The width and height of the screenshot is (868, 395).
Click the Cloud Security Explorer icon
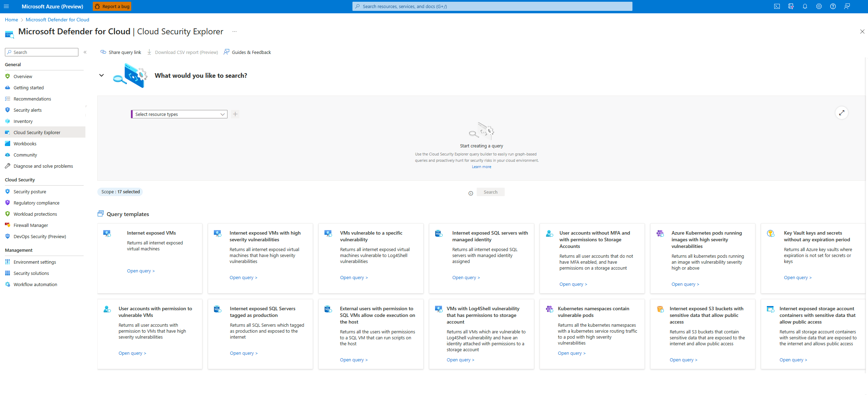point(8,132)
